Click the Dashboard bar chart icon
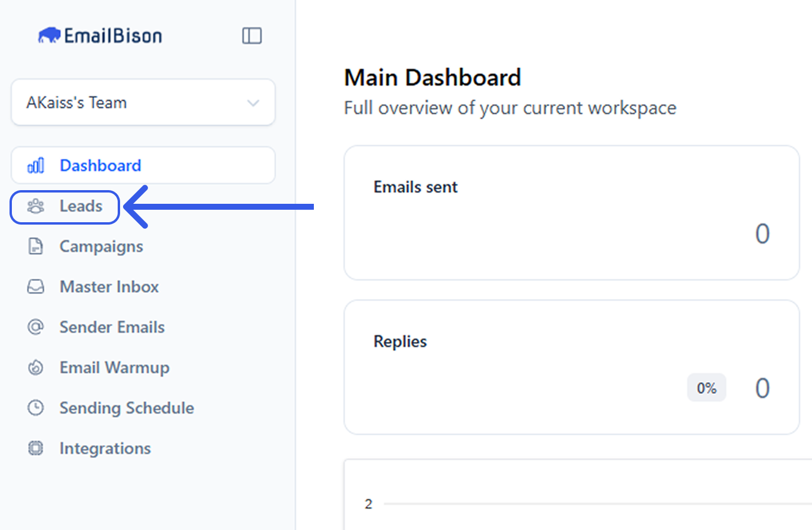Viewport: 812px width, 530px height. (x=36, y=166)
